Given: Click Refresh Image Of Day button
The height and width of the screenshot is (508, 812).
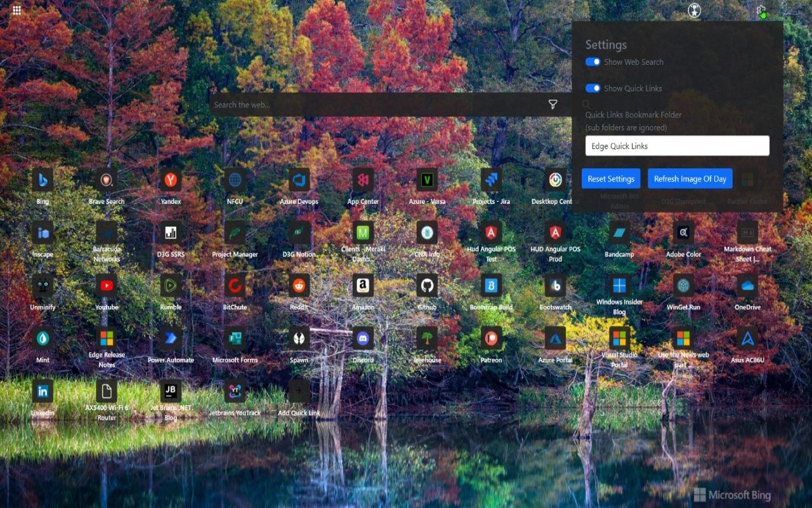Looking at the screenshot, I should tap(690, 178).
